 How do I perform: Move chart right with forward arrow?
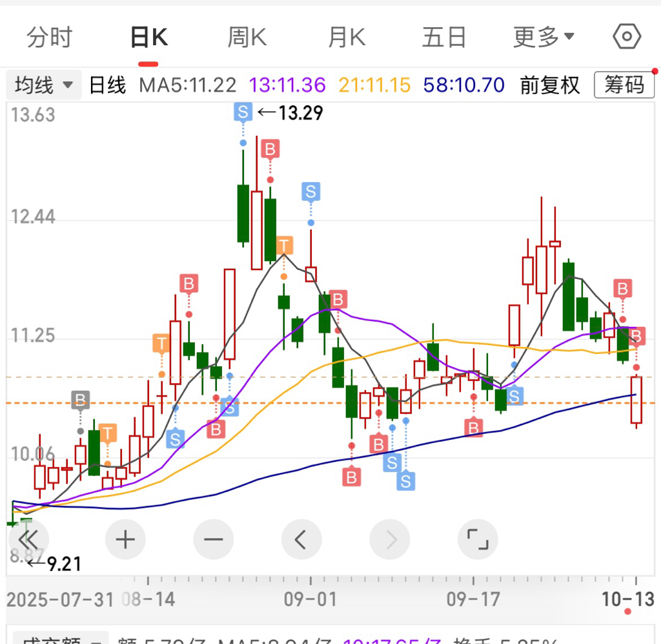point(389,539)
